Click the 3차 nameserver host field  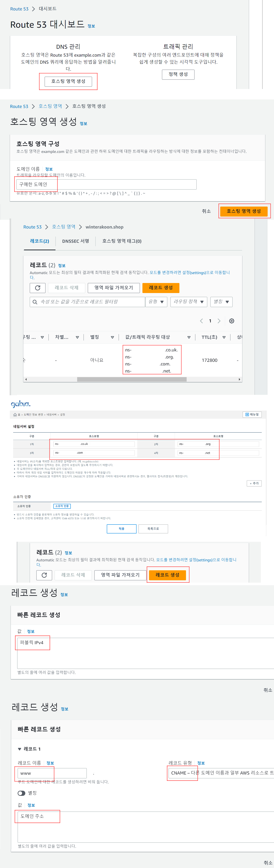pos(94,453)
